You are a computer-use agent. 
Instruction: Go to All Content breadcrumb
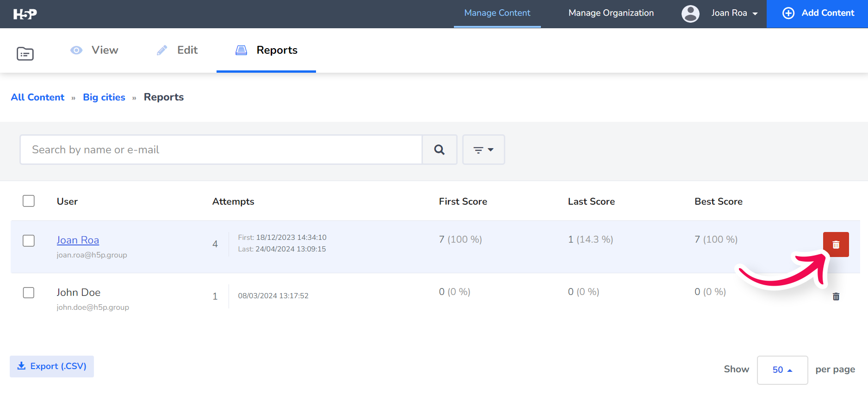pyautogui.click(x=38, y=97)
